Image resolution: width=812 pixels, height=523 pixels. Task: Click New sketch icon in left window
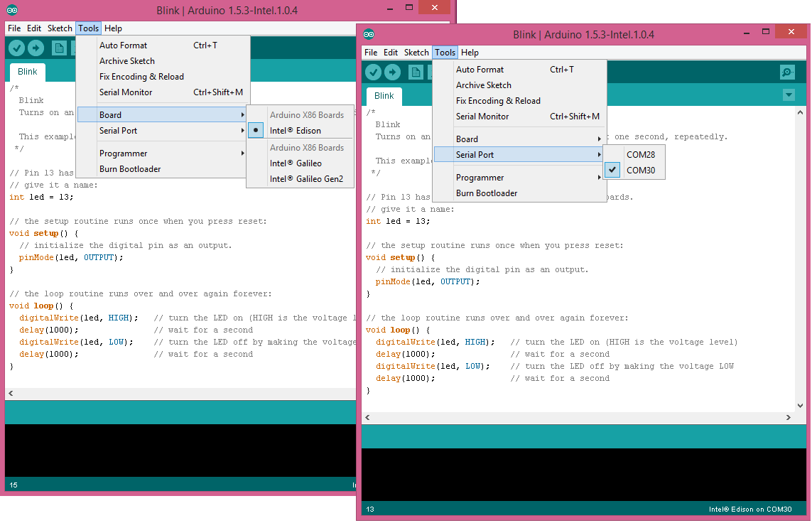[59, 48]
